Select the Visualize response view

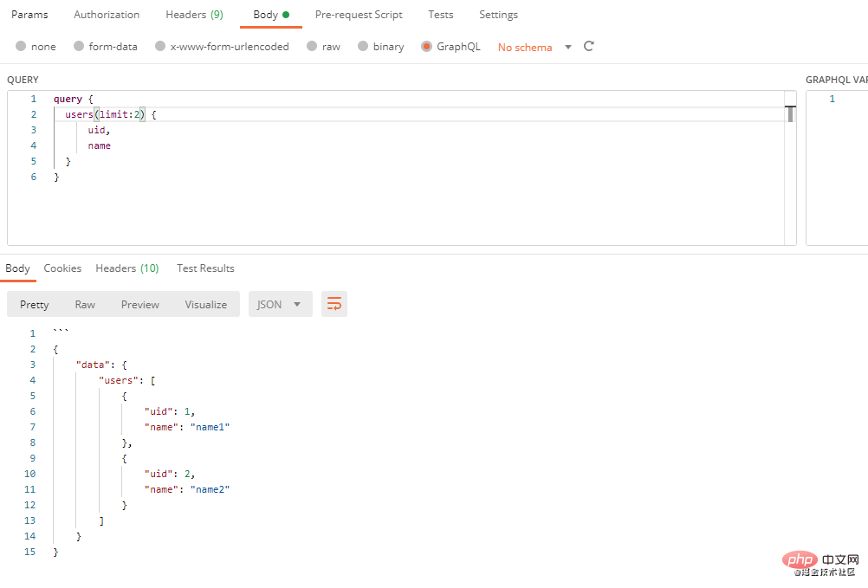point(206,304)
